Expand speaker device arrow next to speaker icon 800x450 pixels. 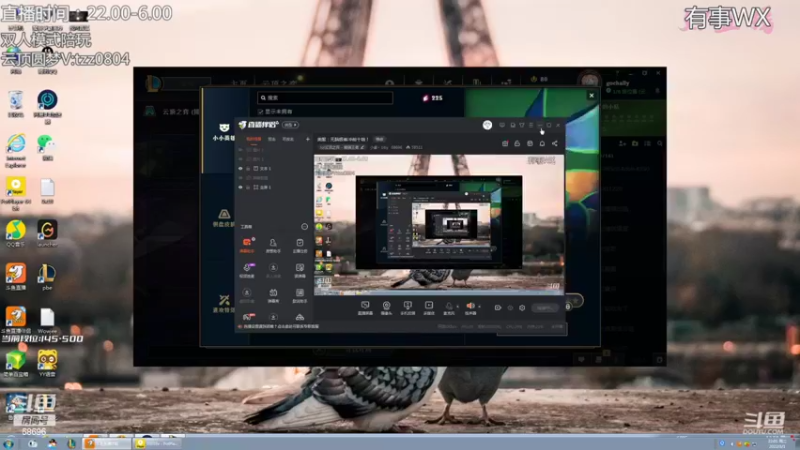479,306
